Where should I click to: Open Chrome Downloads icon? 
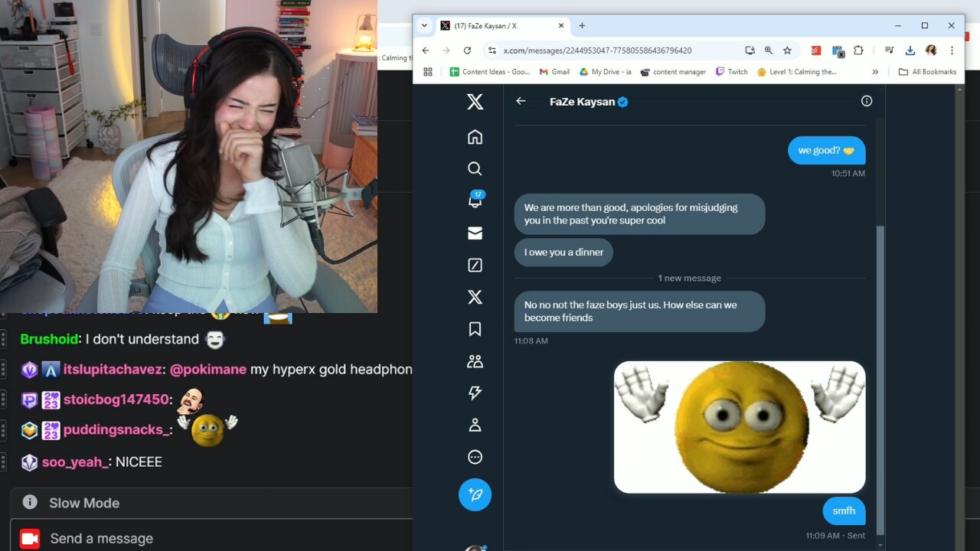(x=910, y=51)
